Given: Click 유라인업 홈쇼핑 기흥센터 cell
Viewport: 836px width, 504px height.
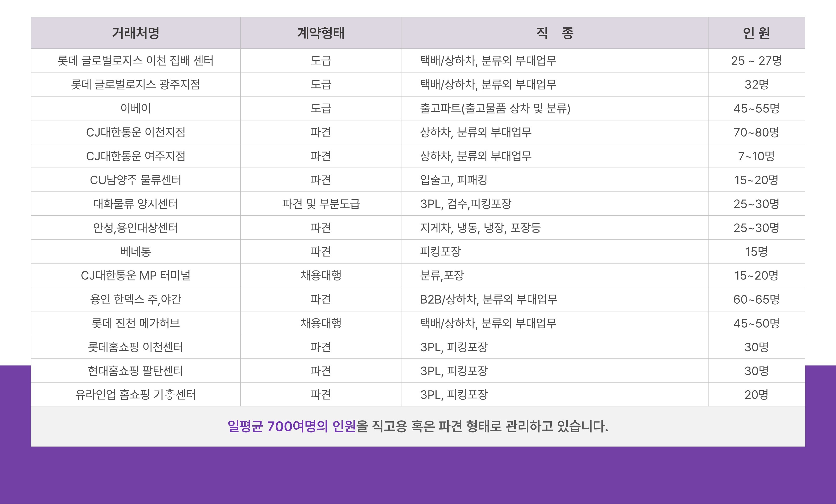Looking at the screenshot, I should point(135,395).
